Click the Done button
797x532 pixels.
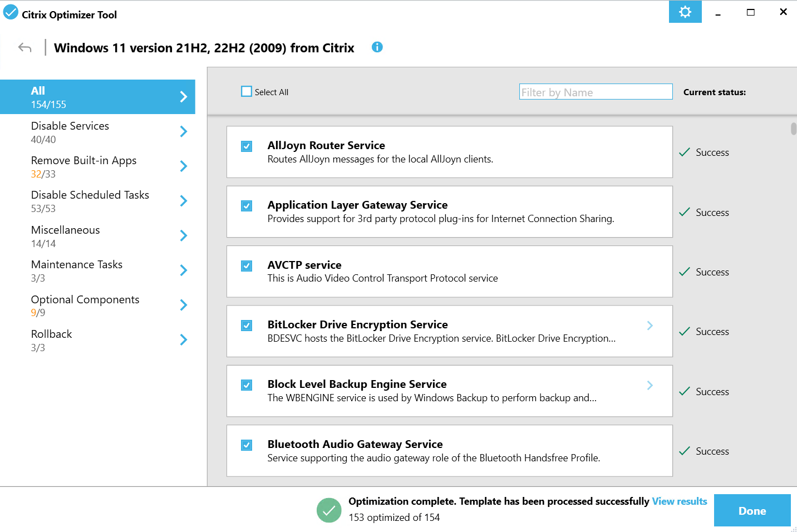point(752,510)
